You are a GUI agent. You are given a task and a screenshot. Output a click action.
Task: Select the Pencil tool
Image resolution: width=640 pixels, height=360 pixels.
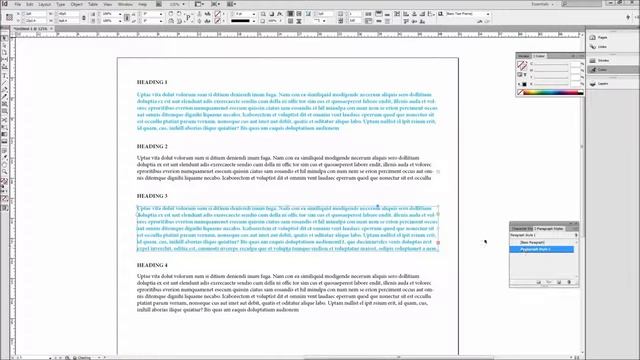4,97
